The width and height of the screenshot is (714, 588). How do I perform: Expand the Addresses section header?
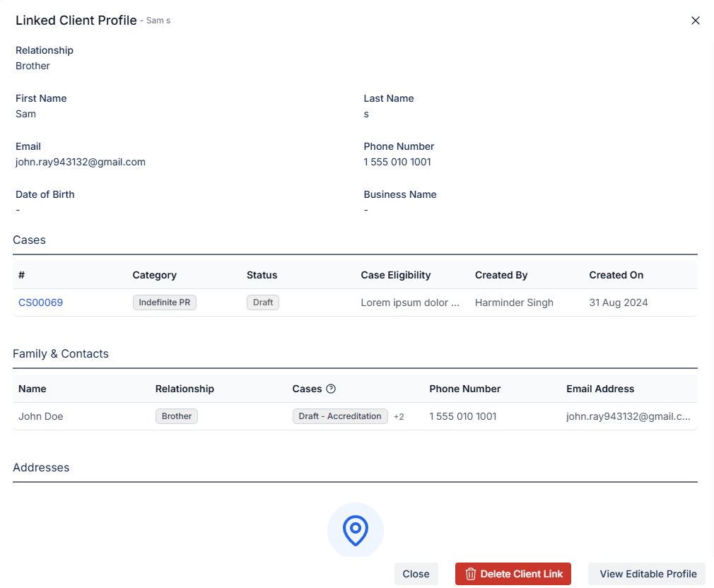point(41,467)
